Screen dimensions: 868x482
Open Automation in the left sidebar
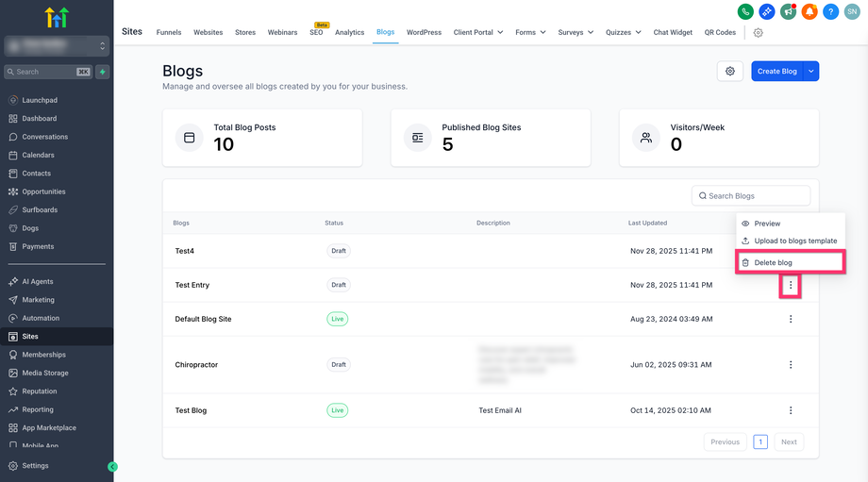pyautogui.click(x=41, y=318)
